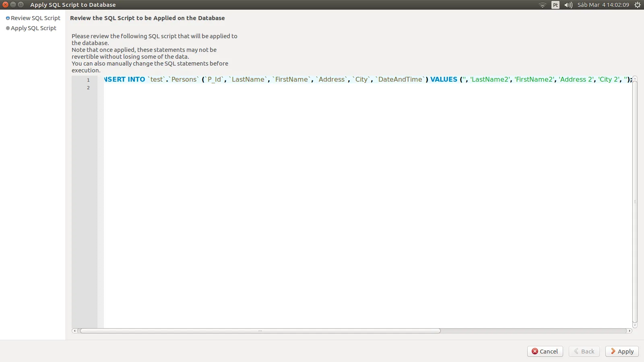The height and width of the screenshot is (362, 644).
Task: Select the Apply SQL Script step
Action: pos(33,28)
